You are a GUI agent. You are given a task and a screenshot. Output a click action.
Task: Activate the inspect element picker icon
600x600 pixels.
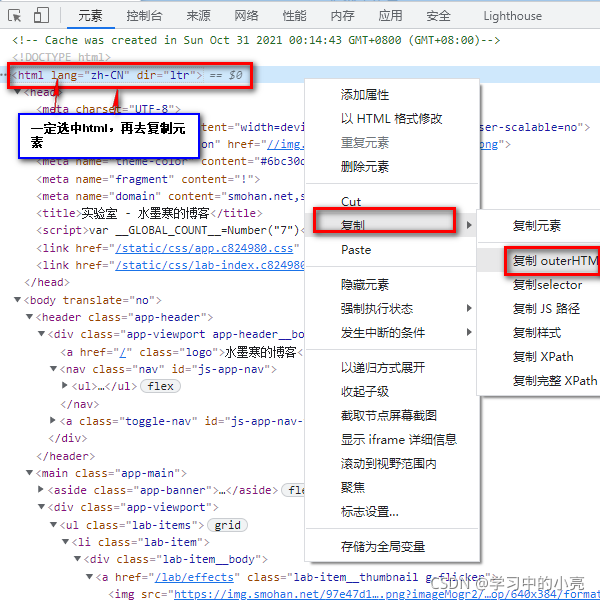[15, 16]
